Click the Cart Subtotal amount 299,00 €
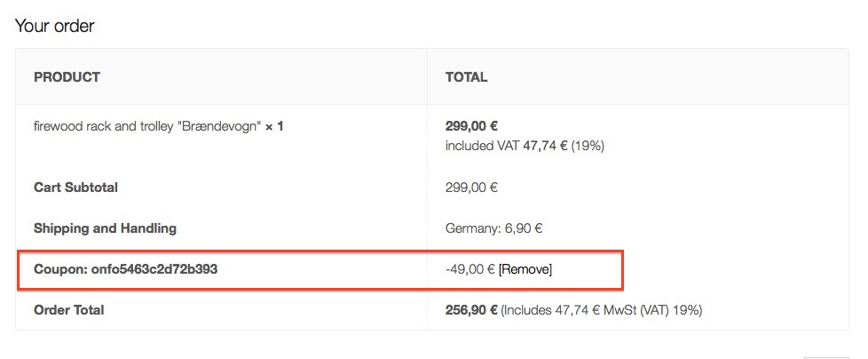Screen dimensions: 868x359 471,187
